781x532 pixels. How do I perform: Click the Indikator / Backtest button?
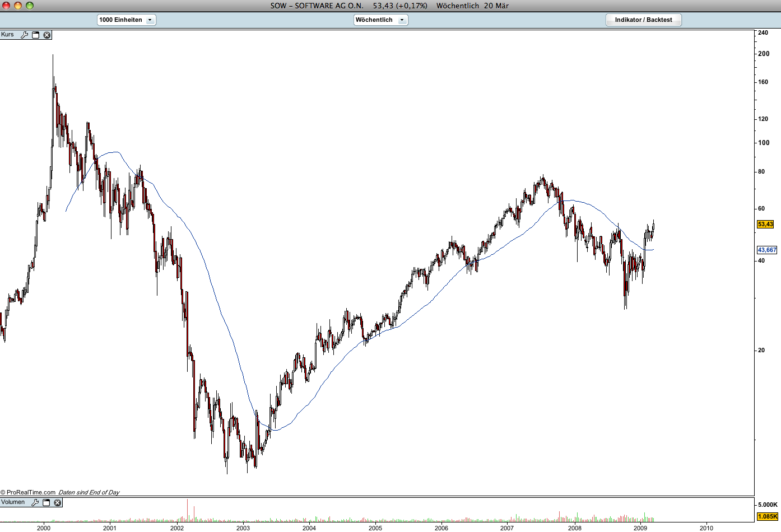point(643,20)
